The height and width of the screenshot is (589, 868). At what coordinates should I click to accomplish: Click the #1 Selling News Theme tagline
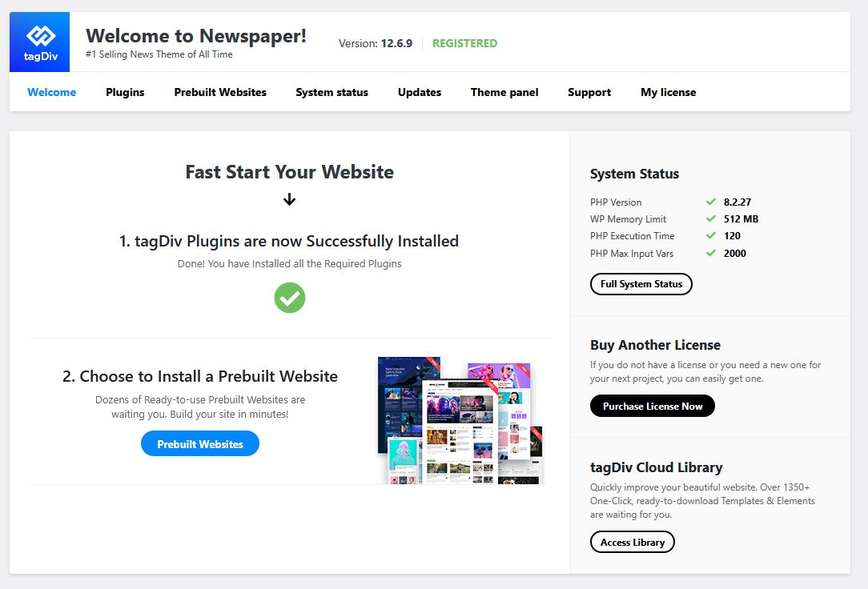click(x=159, y=54)
